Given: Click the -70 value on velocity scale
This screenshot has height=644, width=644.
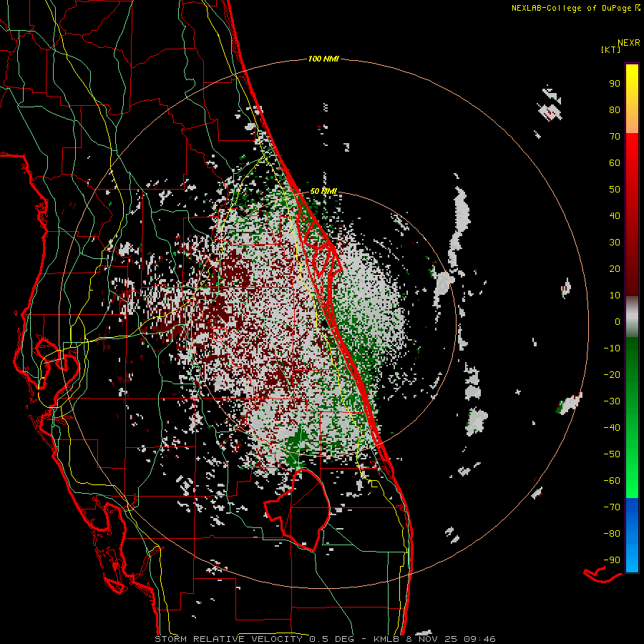Looking at the screenshot, I should coord(612,507).
